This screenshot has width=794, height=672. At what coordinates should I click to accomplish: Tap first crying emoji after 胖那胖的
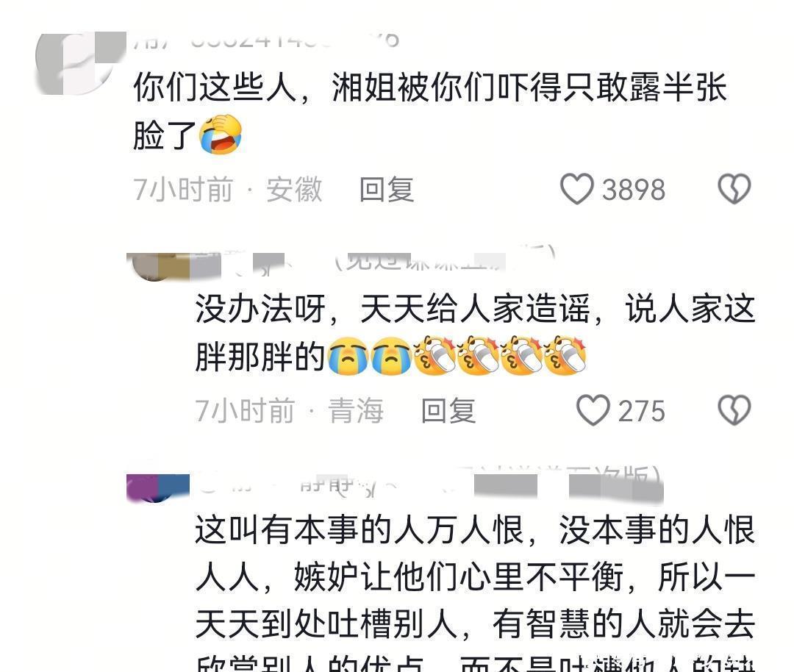[x=348, y=356]
